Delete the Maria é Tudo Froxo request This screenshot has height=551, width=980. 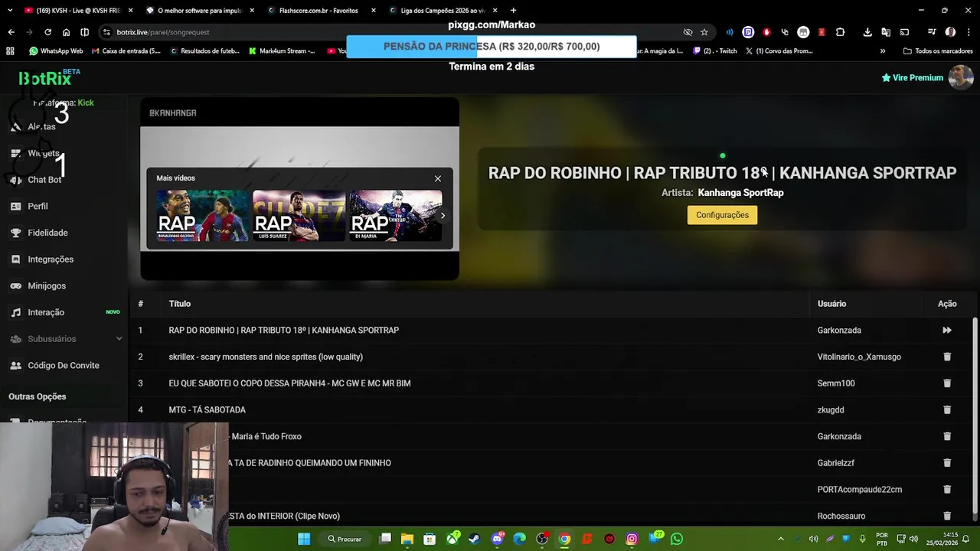pyautogui.click(x=947, y=436)
